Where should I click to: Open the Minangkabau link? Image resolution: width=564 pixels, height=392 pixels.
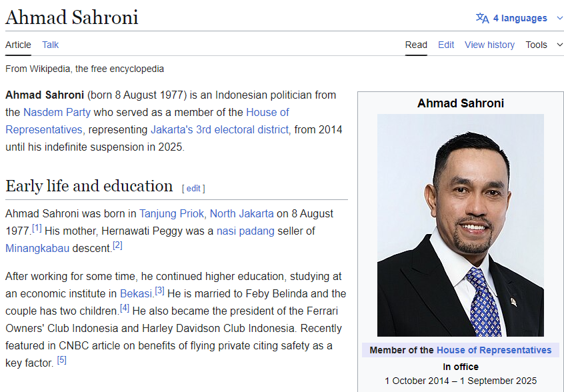(x=37, y=248)
